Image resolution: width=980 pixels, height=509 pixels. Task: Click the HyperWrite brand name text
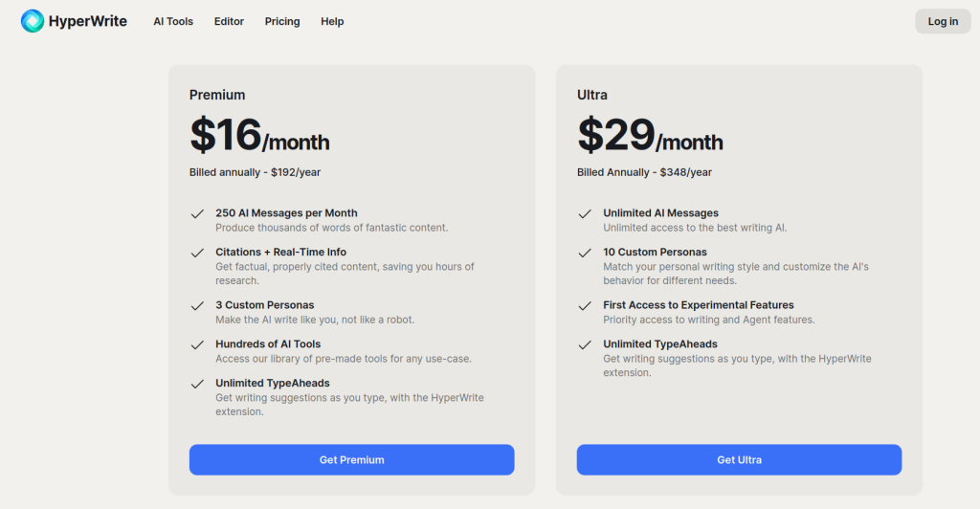click(87, 21)
